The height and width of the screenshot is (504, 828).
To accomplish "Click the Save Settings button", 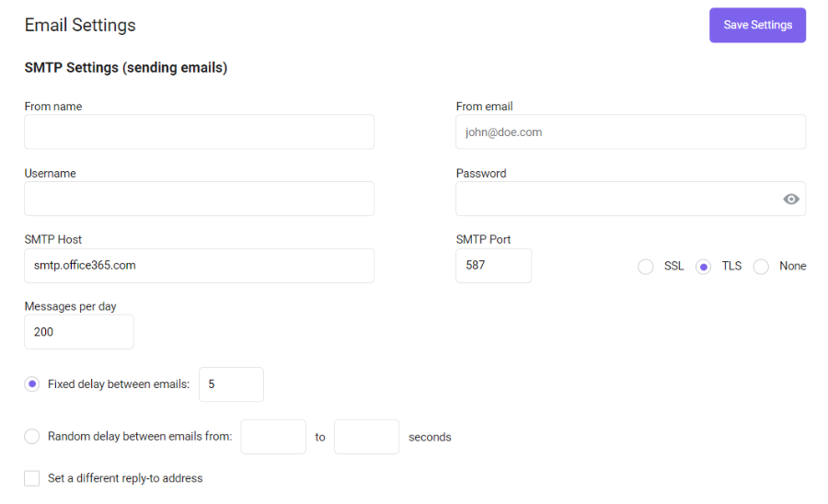I will 757,25.
